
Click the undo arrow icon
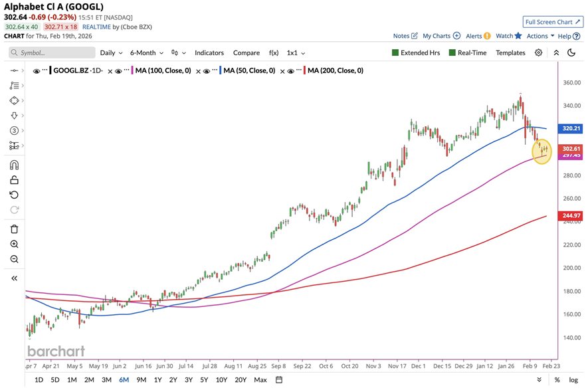14,195
